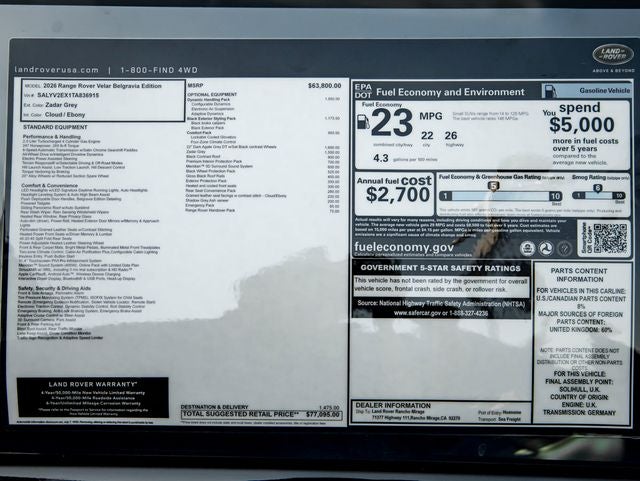The image size is (640, 481).
Task: Click the 'Comfort & Convenience' heading
Action: [49, 185]
